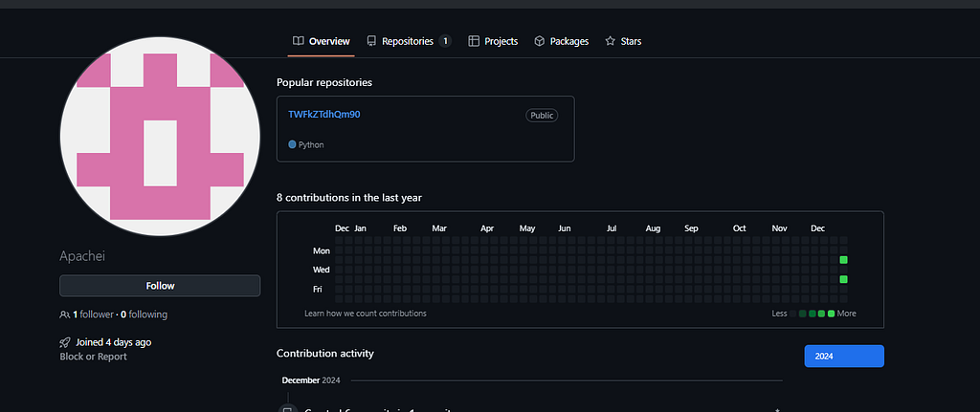Click the Apr month label

tap(487, 228)
